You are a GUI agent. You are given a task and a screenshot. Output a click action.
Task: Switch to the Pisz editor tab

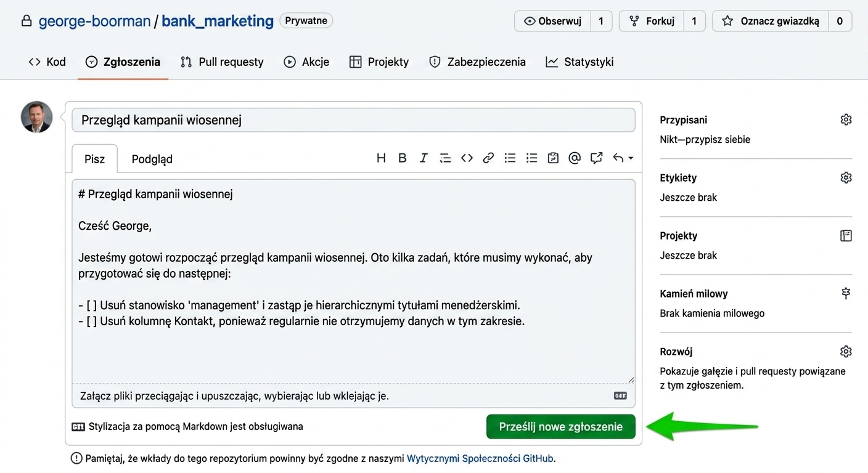[94, 159]
